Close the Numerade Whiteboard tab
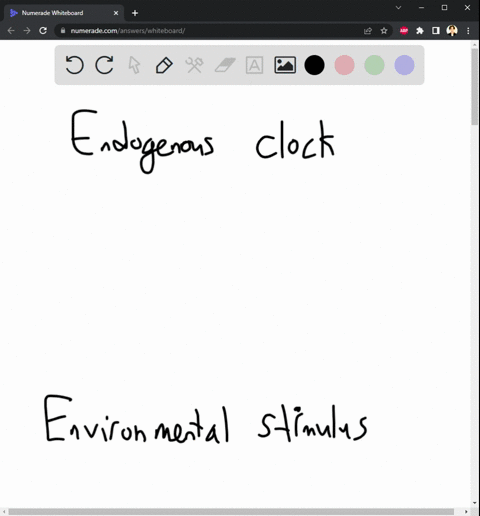 116,13
